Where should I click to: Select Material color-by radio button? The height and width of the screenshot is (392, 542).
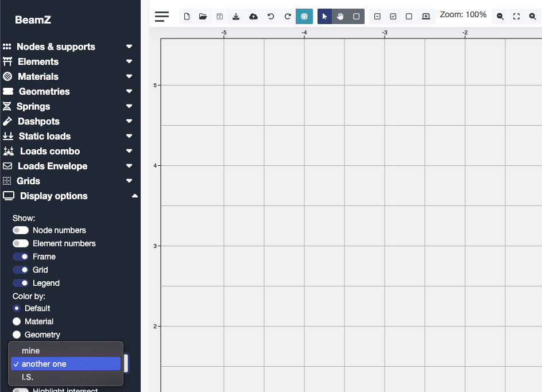17,321
